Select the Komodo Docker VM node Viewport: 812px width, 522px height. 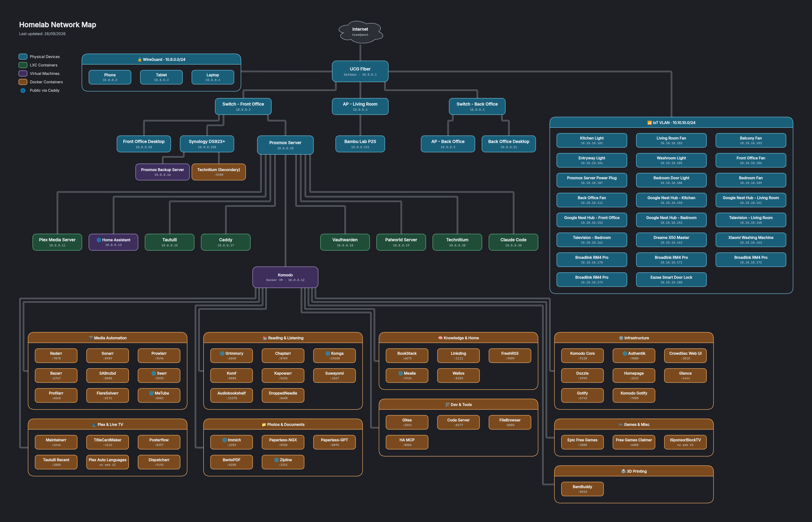pyautogui.click(x=285, y=277)
